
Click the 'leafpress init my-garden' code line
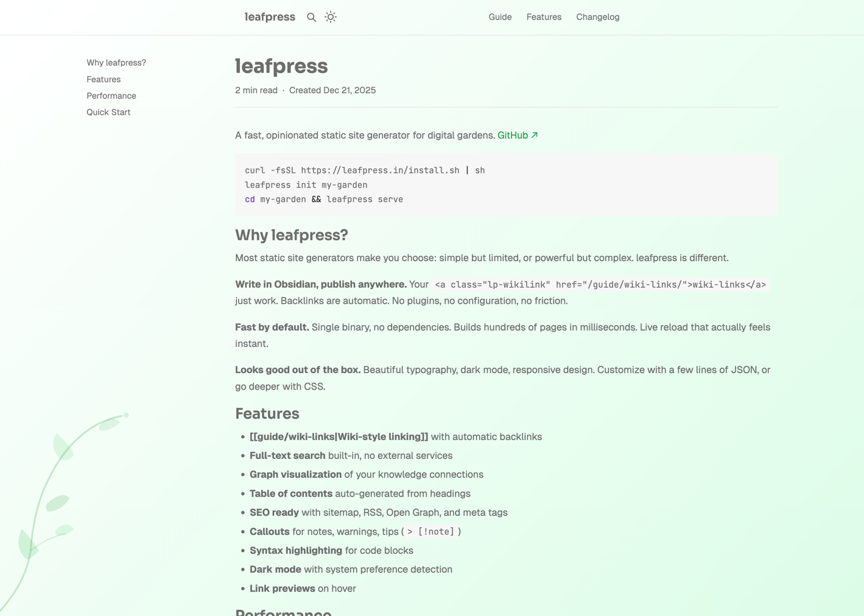pos(306,185)
